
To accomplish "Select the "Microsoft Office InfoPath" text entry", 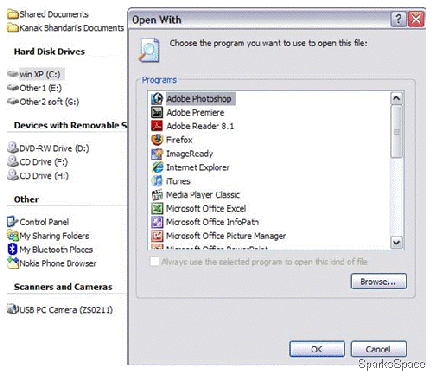I will tap(212, 222).
